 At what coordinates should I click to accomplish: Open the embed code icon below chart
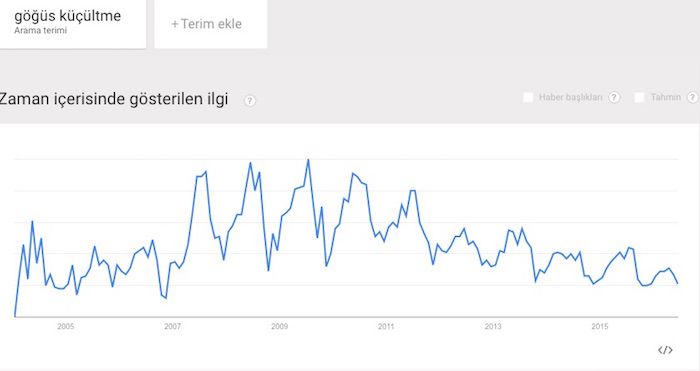pos(665,350)
